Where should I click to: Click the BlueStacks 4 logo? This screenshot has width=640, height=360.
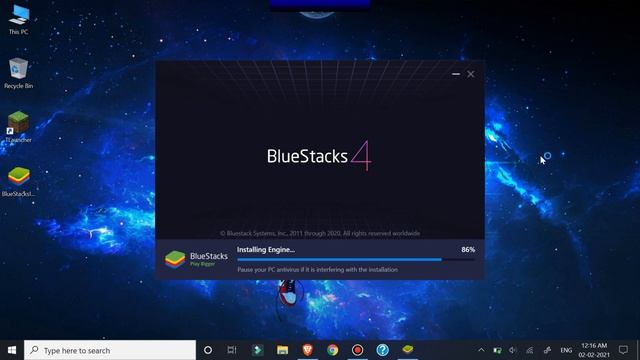[x=319, y=156]
